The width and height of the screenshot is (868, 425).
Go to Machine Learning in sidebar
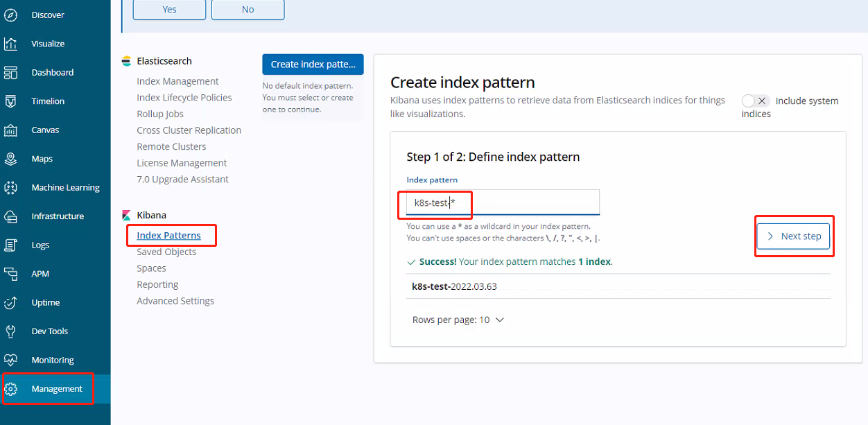(x=66, y=187)
